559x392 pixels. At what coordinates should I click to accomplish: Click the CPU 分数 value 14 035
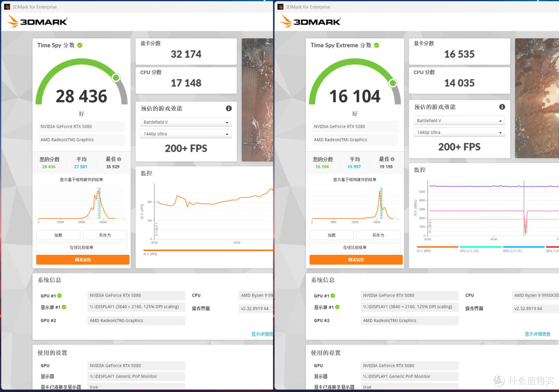pos(460,83)
